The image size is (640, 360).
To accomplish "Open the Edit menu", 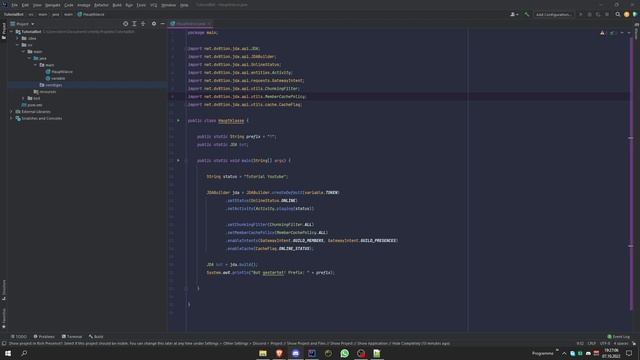I will (25, 5).
